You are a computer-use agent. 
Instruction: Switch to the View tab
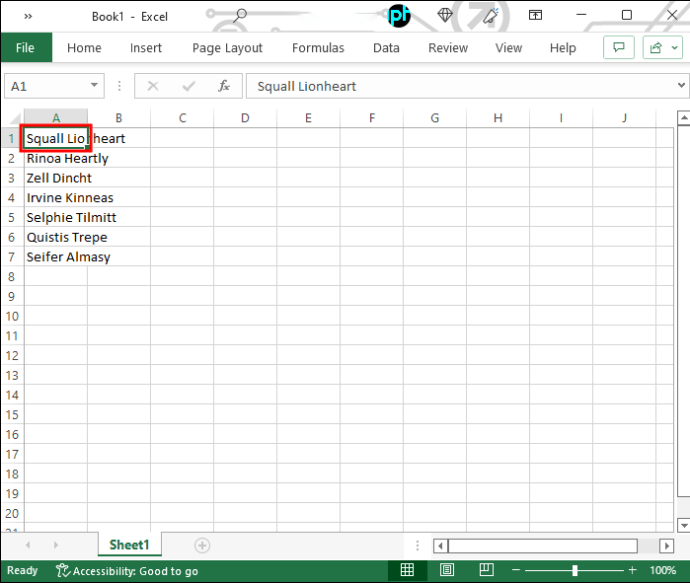pos(509,48)
